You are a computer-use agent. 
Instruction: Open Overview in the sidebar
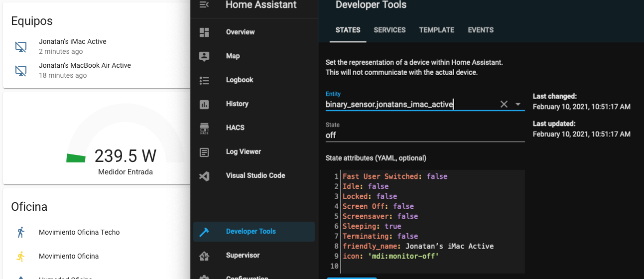click(x=254, y=32)
